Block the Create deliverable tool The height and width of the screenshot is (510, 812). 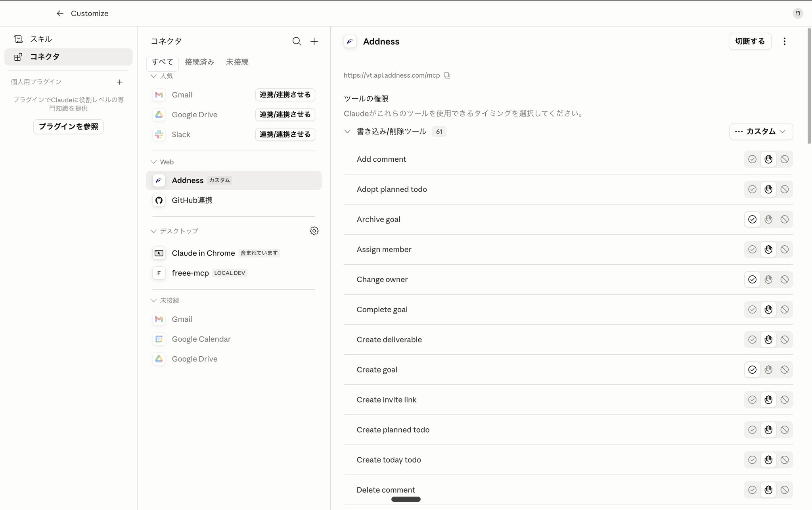click(784, 340)
